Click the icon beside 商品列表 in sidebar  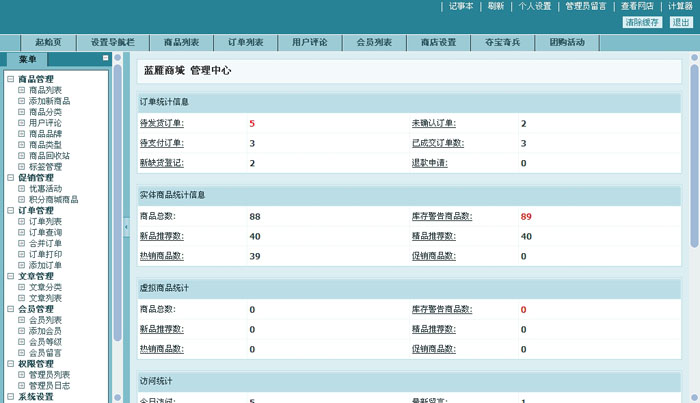point(21,90)
